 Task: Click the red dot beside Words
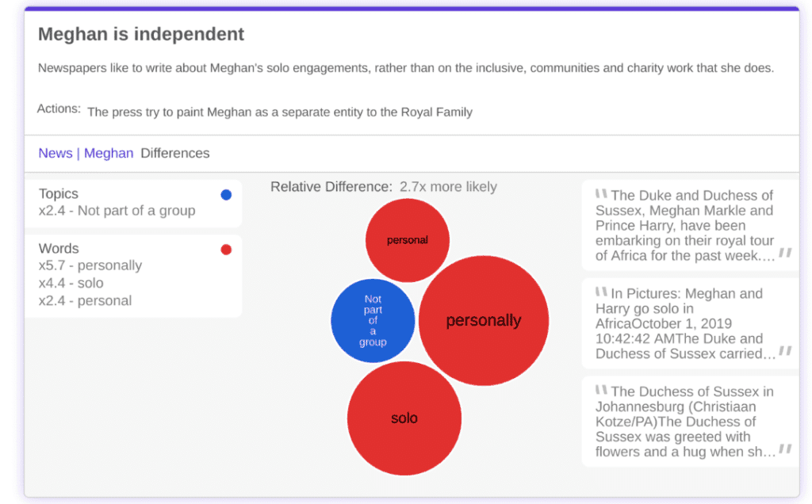[226, 250]
